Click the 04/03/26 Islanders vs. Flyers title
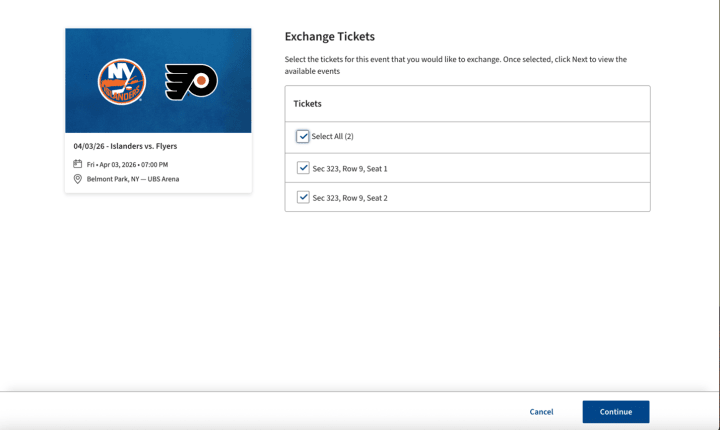The height and width of the screenshot is (430, 720). point(125,146)
